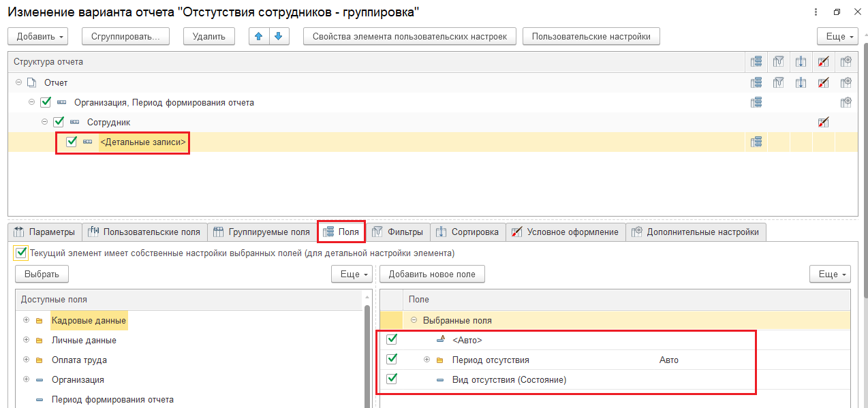Click fields icon in Детальные записи row
Screen dimensions: 868x408
coord(756,142)
